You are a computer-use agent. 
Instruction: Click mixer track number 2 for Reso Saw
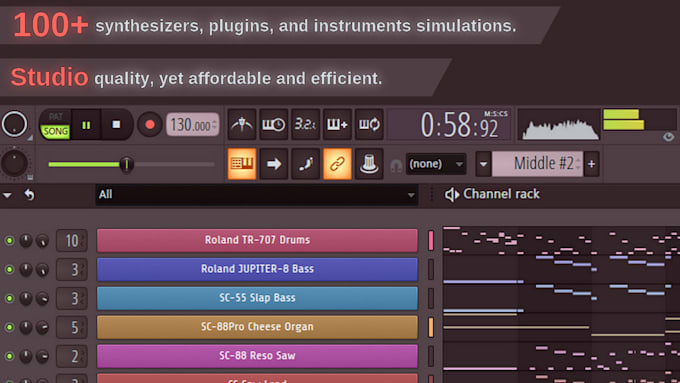72,356
